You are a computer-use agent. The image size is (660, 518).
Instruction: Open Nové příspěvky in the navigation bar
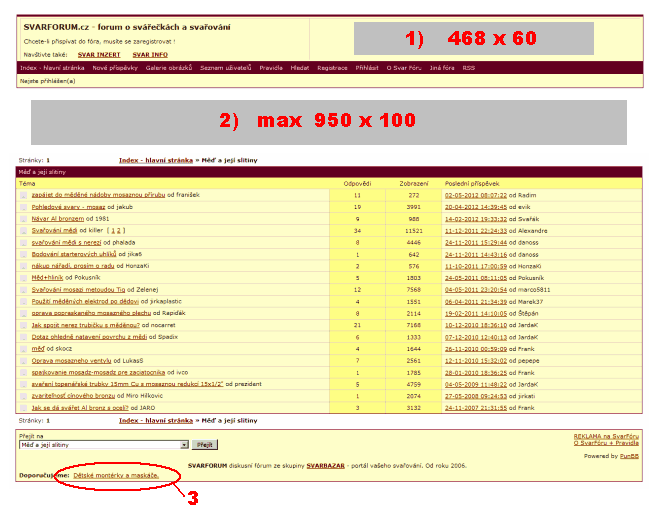(x=115, y=68)
